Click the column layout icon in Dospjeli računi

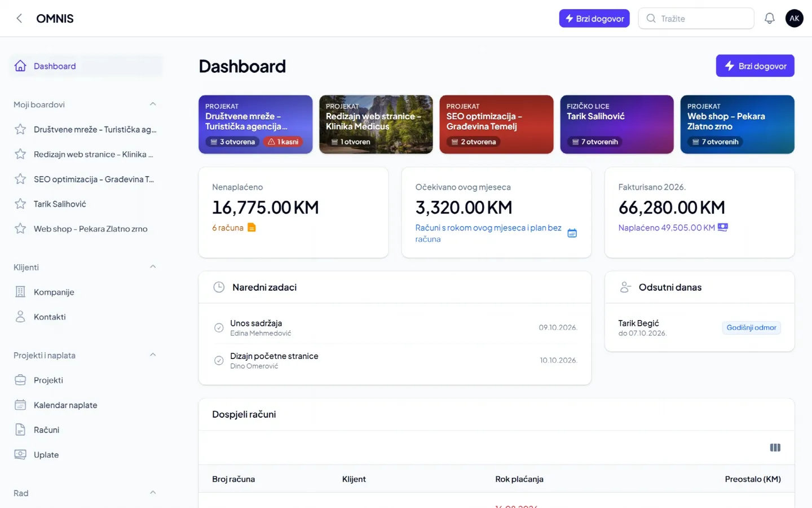pos(775,448)
